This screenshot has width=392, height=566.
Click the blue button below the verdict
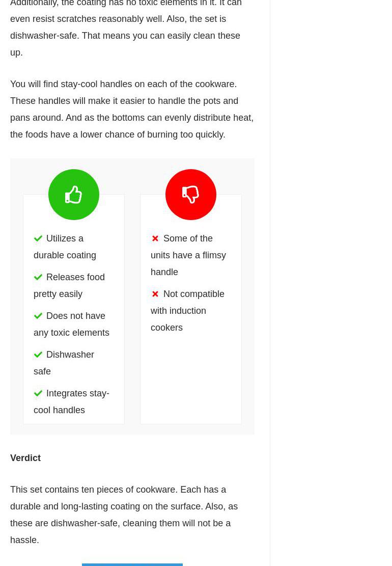click(132, 564)
